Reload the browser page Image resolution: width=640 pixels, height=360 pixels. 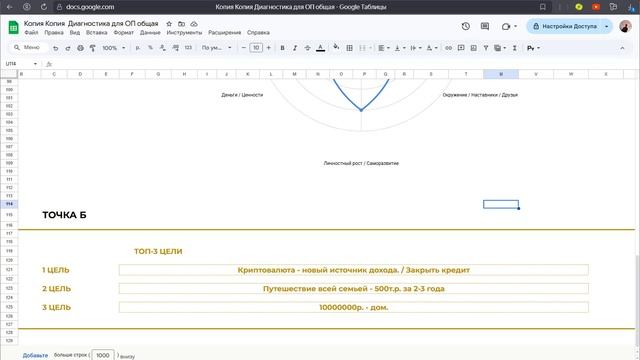[43, 7]
